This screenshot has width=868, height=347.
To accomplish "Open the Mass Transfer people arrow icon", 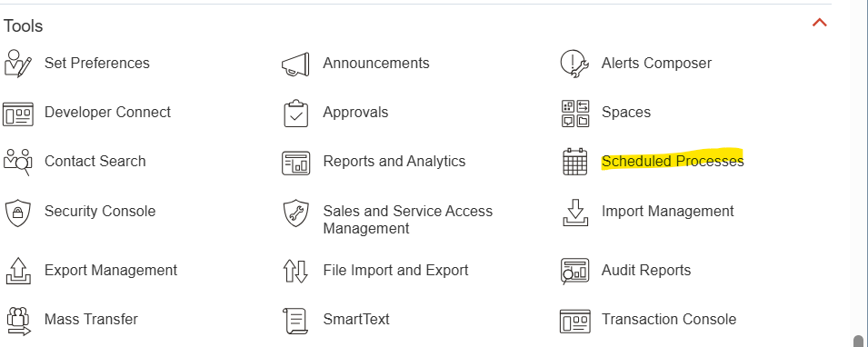I will point(18,321).
